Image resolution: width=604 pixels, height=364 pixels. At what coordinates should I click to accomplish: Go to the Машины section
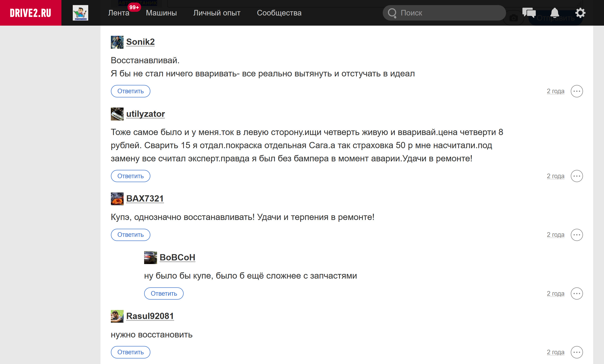pos(161,13)
